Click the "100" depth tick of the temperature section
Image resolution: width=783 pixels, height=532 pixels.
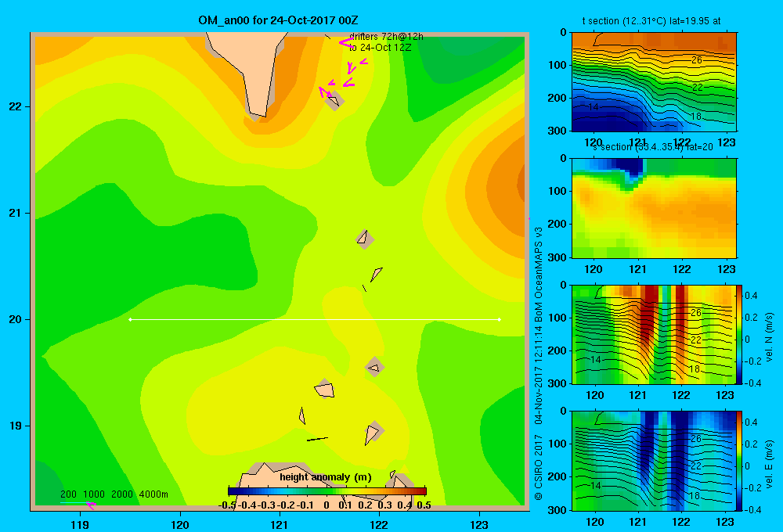pos(558,65)
